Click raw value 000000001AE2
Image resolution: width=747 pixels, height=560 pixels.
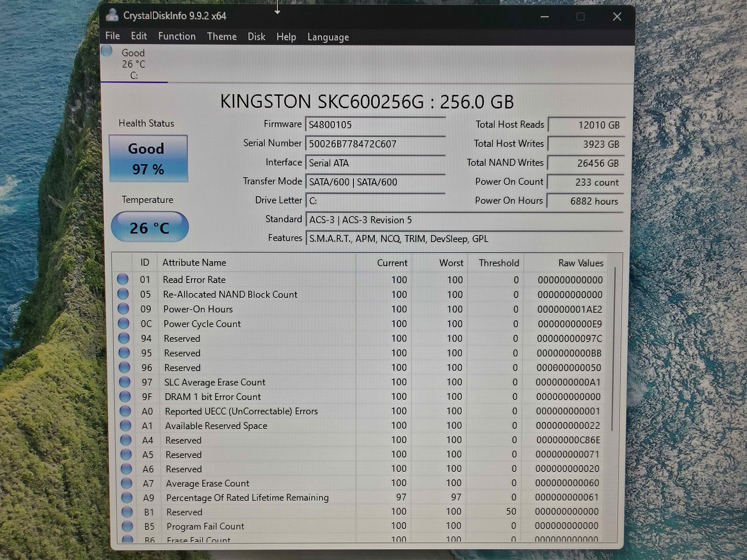569,309
